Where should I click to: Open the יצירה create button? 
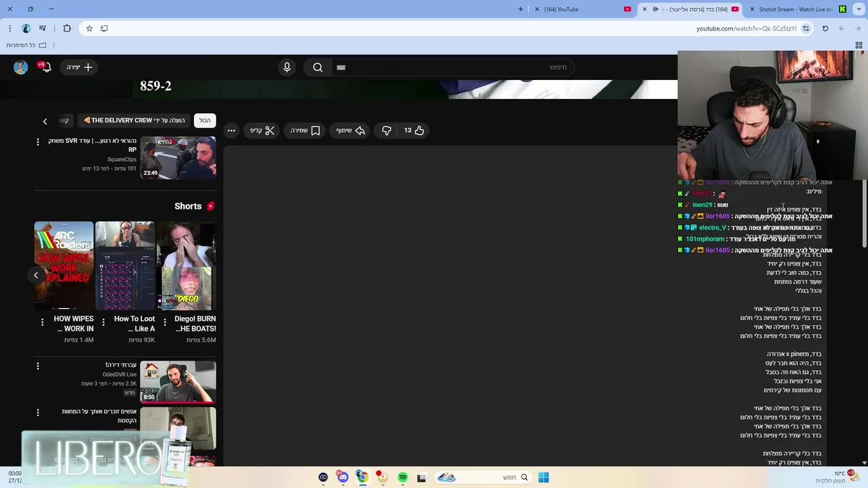(x=79, y=67)
